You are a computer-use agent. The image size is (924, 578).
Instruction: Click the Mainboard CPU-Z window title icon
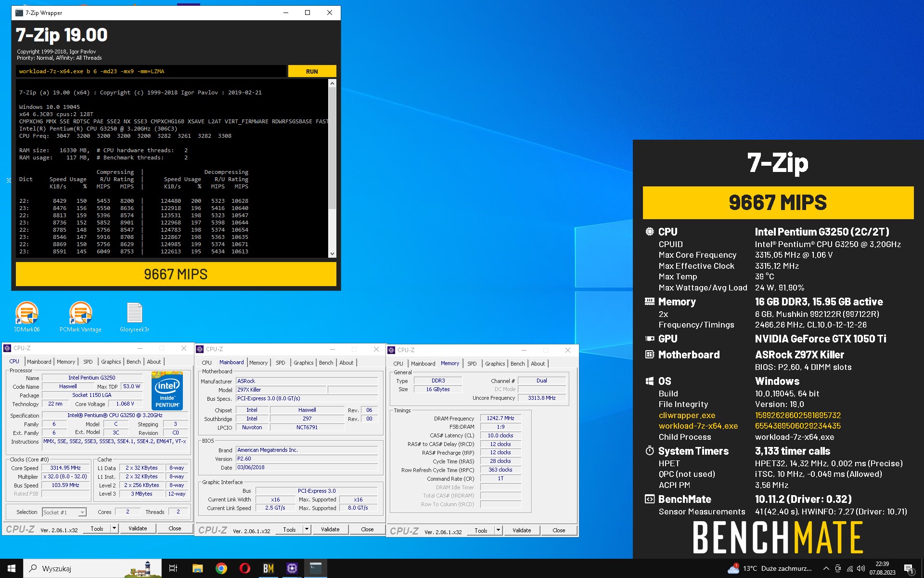coord(200,349)
